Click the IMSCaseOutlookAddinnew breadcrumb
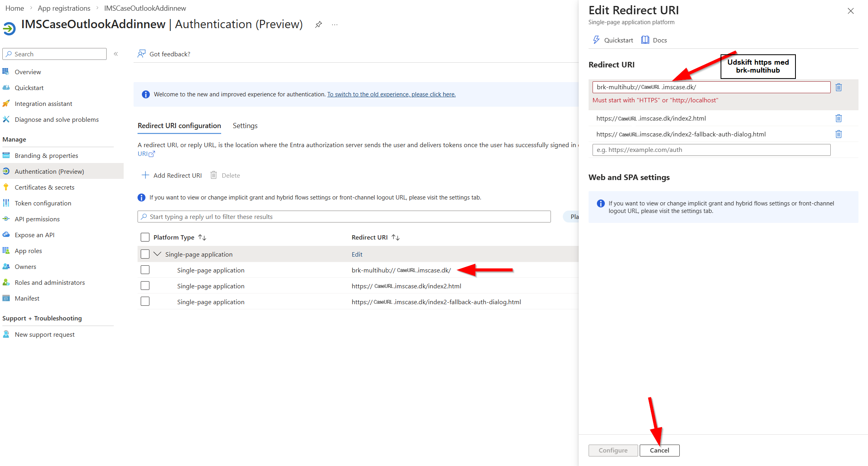 coord(145,8)
